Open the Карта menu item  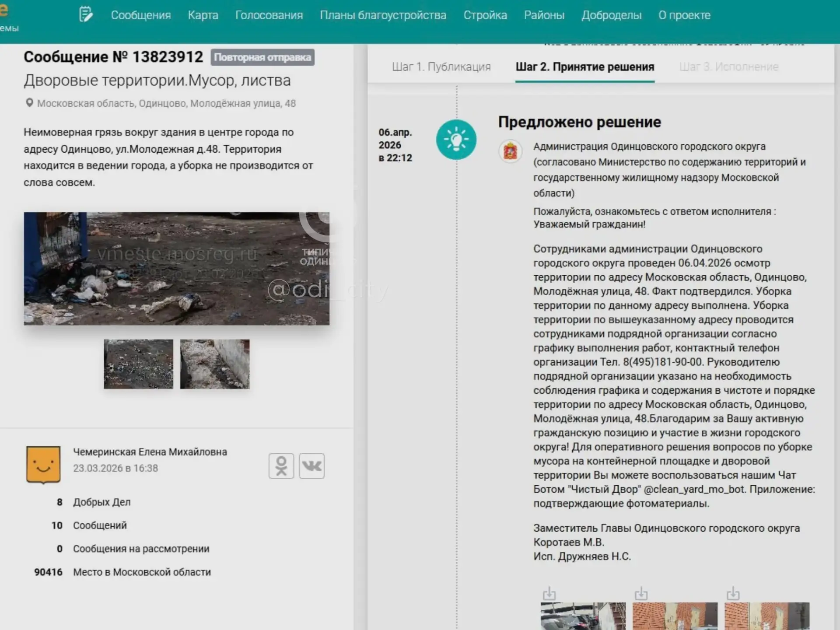203,15
